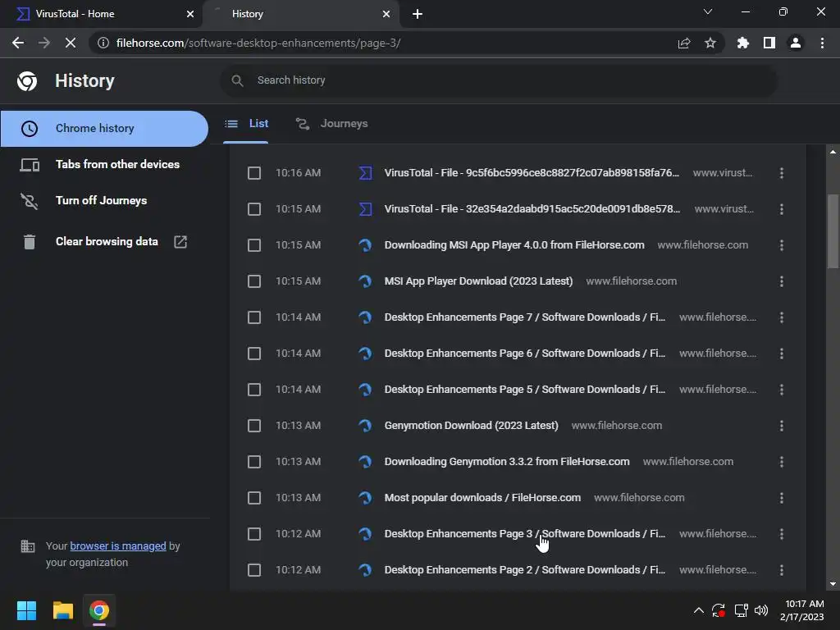This screenshot has width=840, height=630.
Task: Click scrollbar down arrow in history list
Action: coord(833,584)
